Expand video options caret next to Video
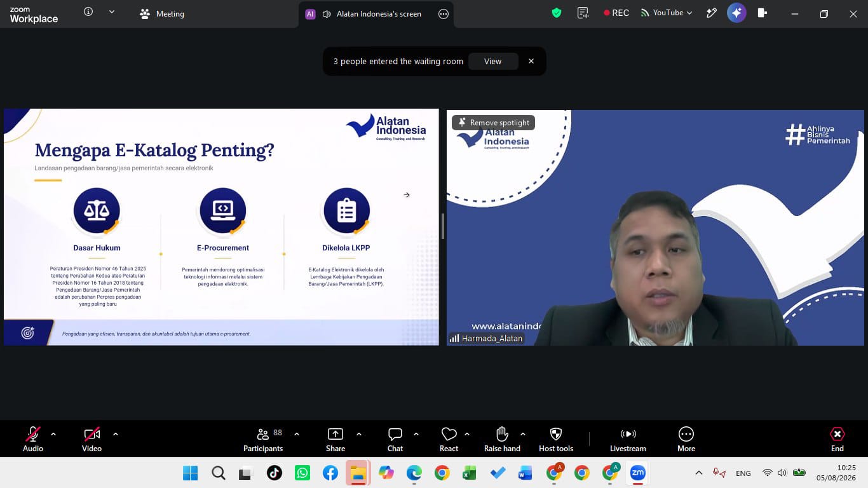The image size is (868, 488). click(x=116, y=434)
